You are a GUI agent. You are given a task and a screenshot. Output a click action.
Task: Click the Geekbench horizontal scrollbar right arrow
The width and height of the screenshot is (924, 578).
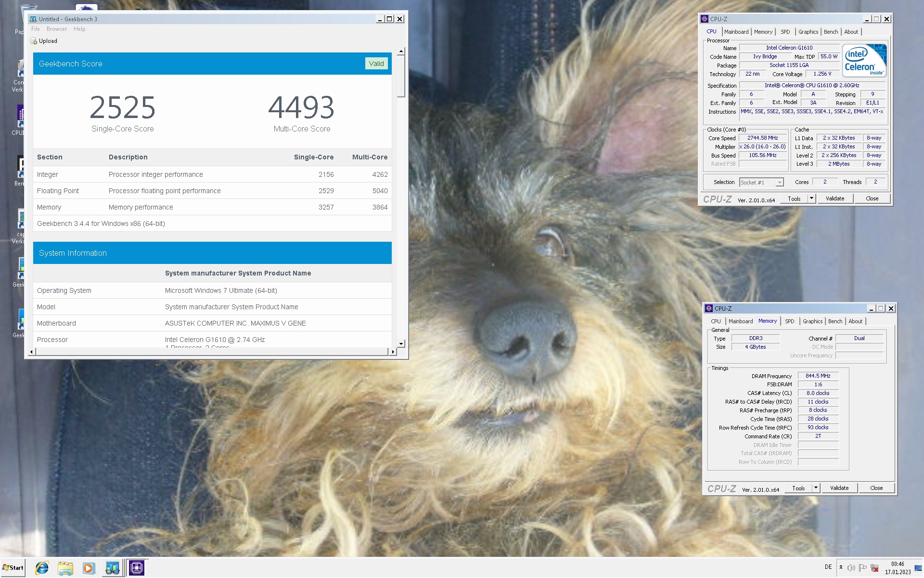coord(393,352)
